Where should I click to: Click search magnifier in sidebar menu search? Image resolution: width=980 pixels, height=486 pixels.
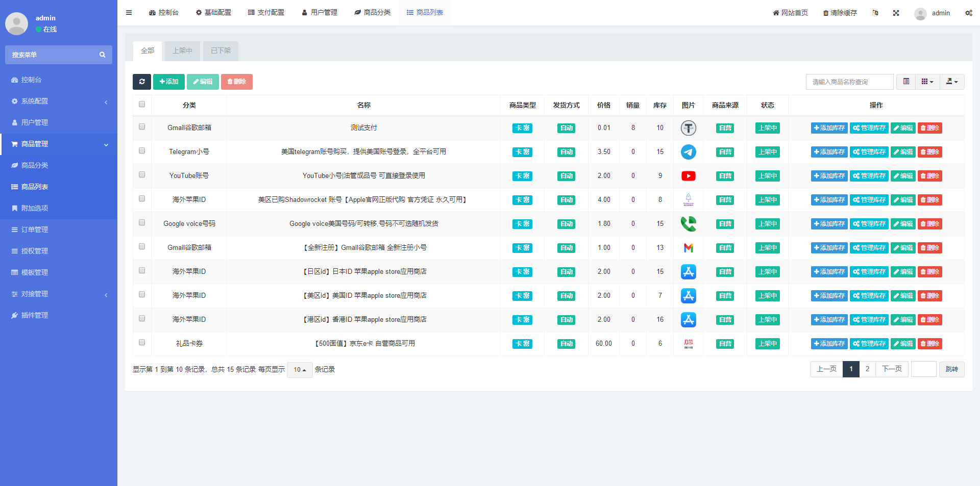point(102,55)
